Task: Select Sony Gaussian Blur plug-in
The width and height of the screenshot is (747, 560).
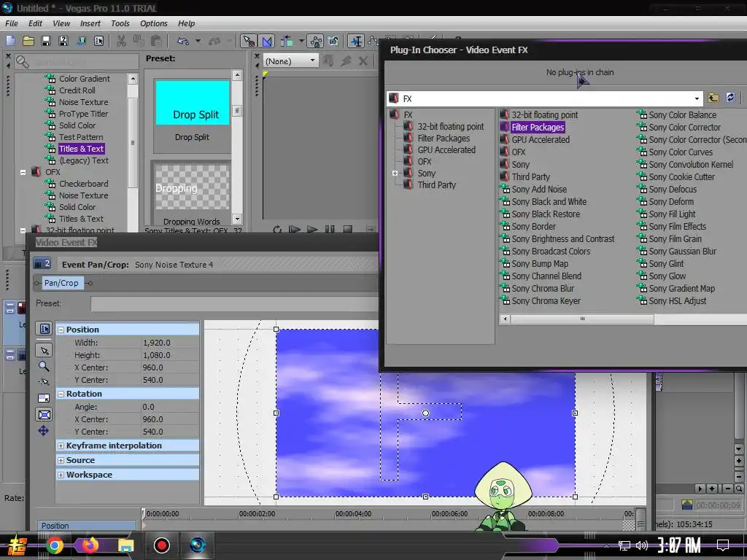Action: click(x=682, y=252)
